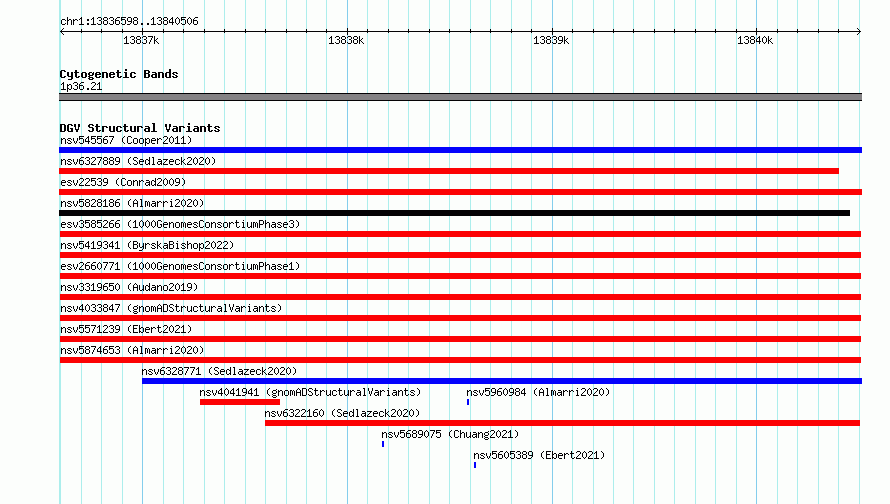Click the nsv5874653 (Almarri2020) red bar

point(460,360)
